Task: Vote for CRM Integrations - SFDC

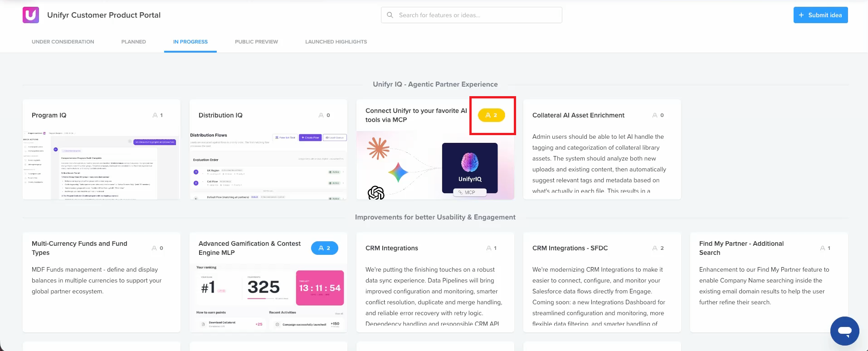Action: pos(658,248)
